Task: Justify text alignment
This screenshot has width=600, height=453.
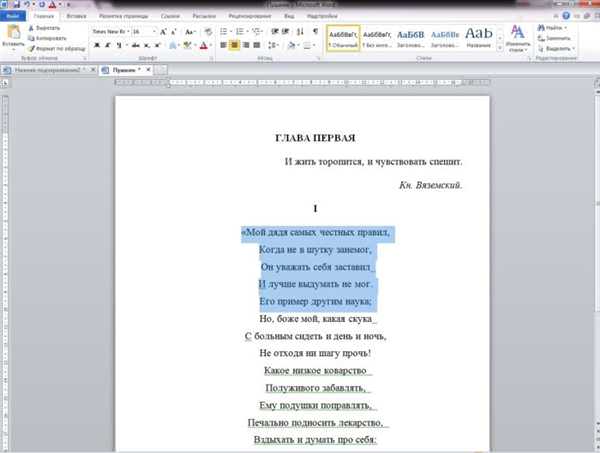Action: 257,46
